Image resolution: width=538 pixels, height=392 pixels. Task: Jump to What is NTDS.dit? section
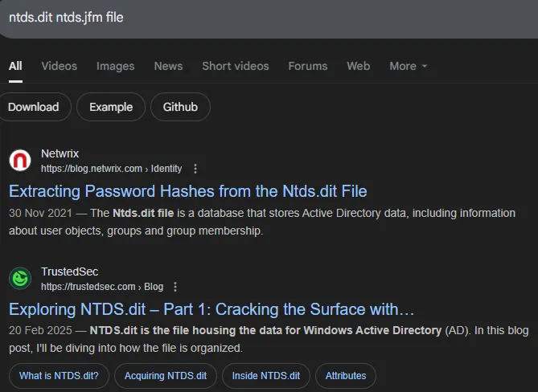point(59,376)
